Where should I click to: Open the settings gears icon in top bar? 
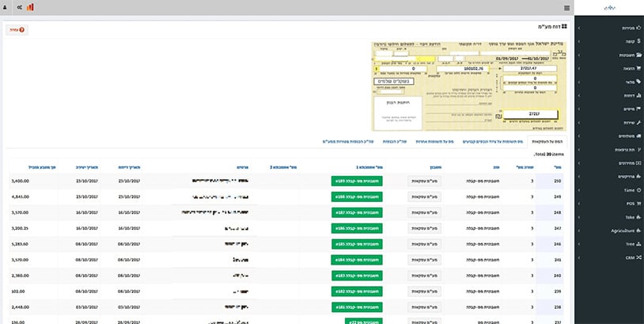20,7
